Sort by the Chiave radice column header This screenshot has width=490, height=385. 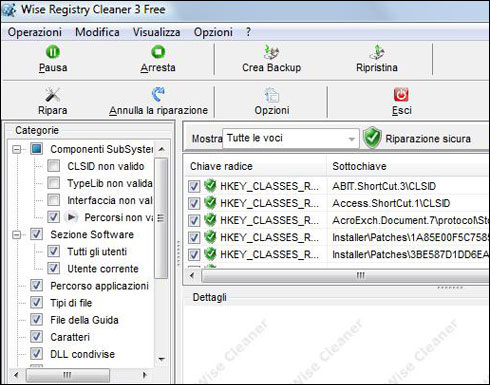(255, 166)
